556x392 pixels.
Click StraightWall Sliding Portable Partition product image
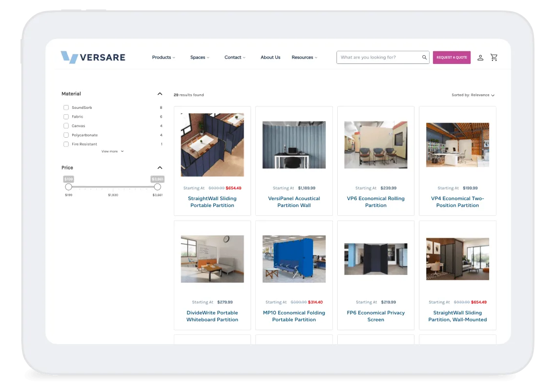(x=212, y=144)
